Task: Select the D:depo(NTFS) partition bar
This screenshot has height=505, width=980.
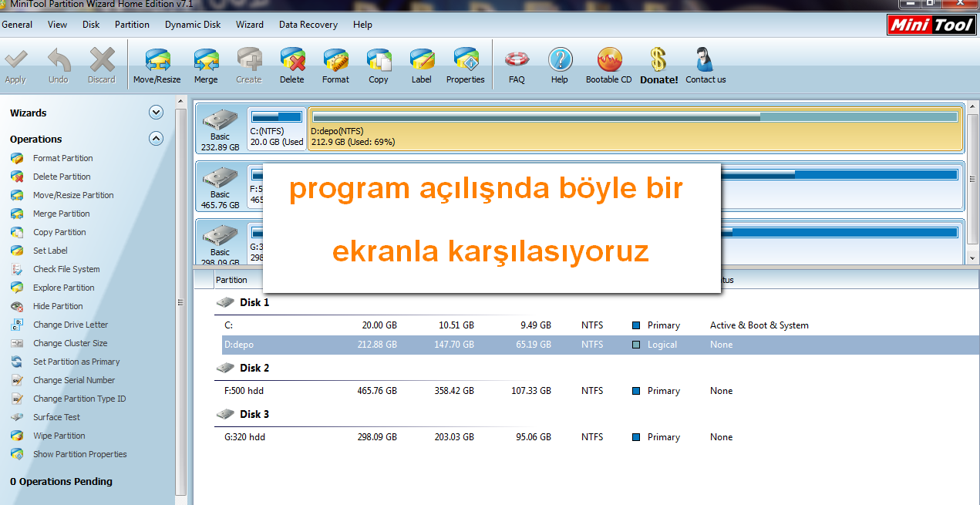Action: 635,129
